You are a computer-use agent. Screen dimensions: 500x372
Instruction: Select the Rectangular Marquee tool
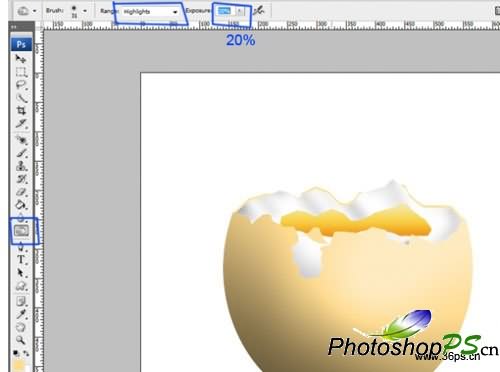(x=21, y=72)
